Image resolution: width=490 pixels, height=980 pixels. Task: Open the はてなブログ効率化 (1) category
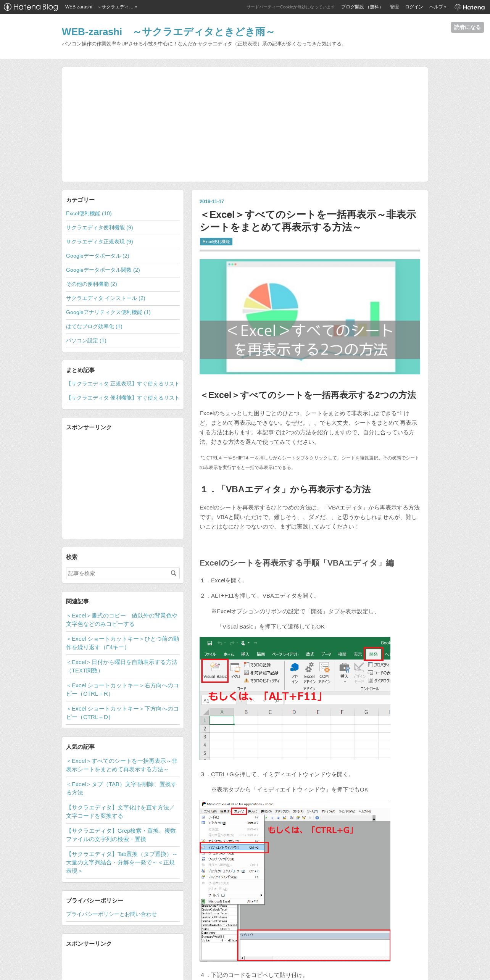tap(94, 326)
